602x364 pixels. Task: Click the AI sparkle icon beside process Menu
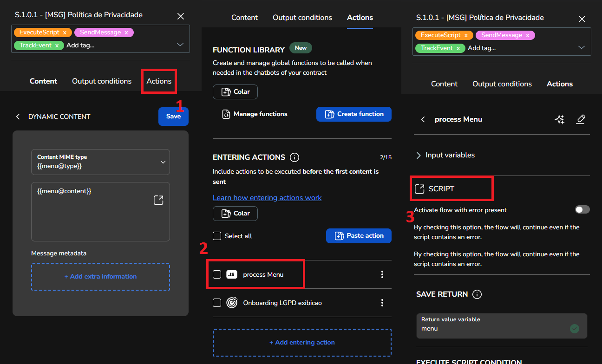[x=560, y=119]
